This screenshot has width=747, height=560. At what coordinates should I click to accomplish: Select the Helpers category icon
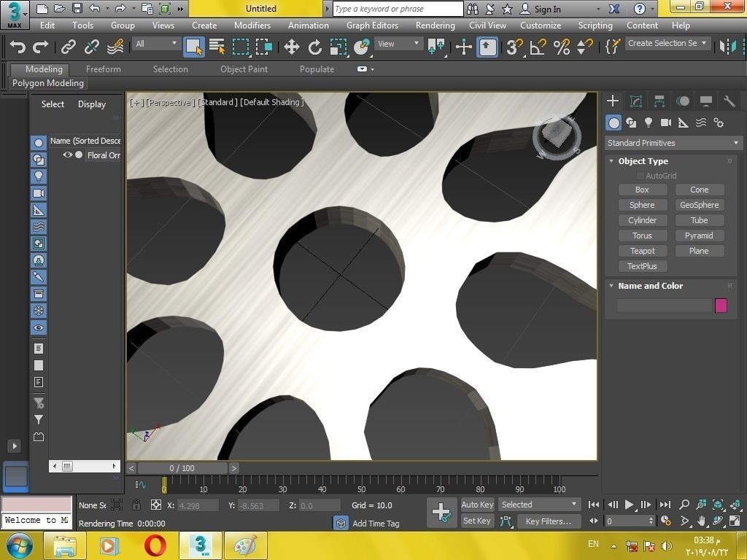point(683,122)
